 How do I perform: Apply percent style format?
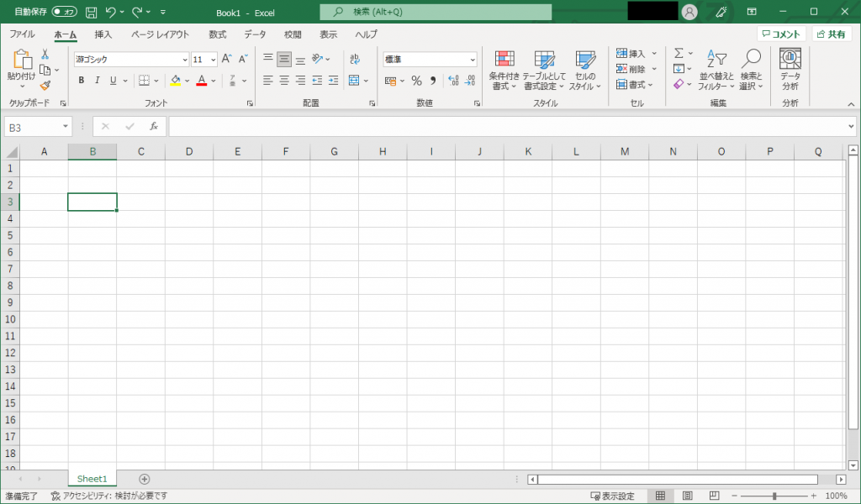coord(417,81)
